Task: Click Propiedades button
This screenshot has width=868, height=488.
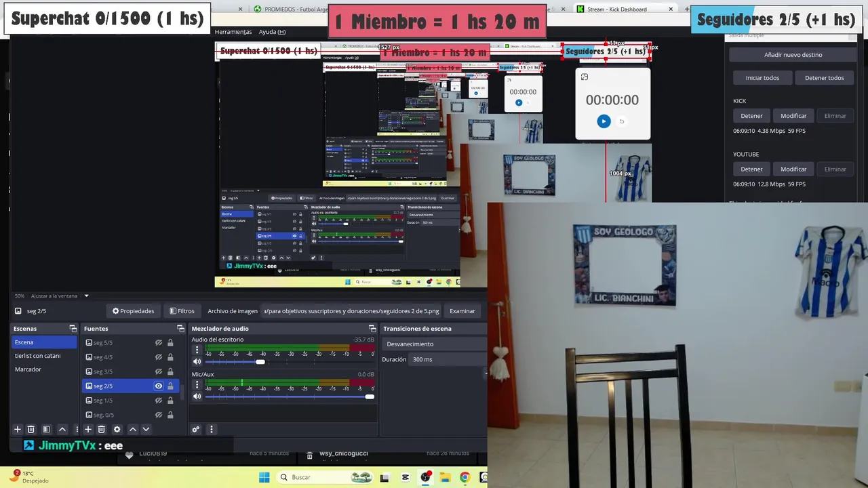Action: tap(134, 311)
